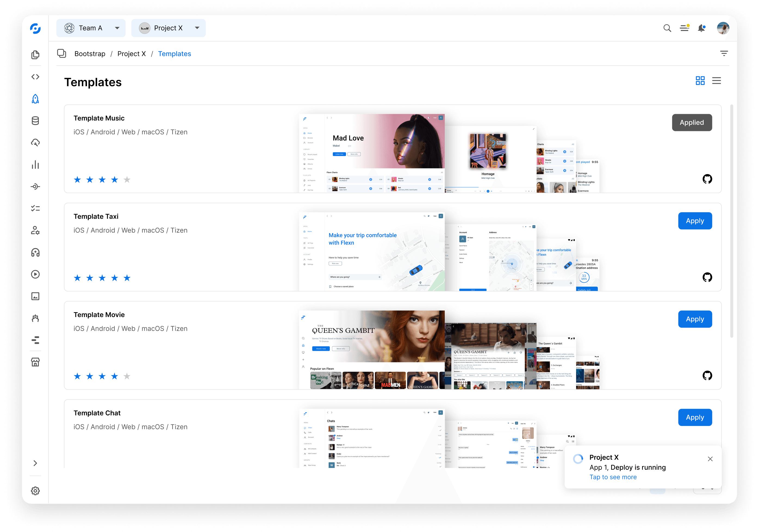The width and height of the screenshot is (759, 532).
Task: Close the Project X deploy notification
Action: point(710,459)
